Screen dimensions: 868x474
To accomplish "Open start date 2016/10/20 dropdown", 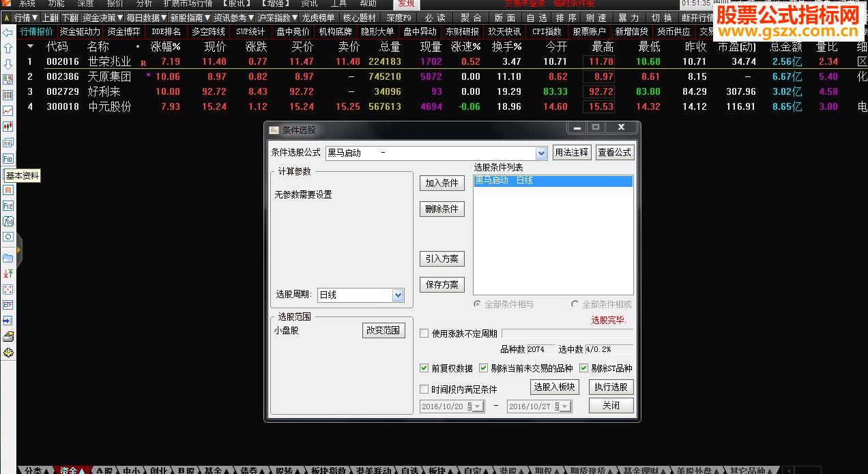I will (478, 406).
